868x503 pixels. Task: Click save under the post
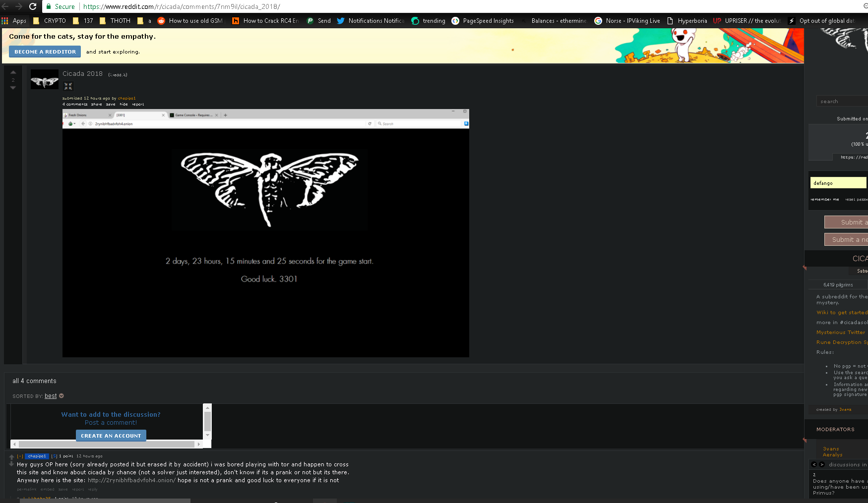[x=111, y=104]
